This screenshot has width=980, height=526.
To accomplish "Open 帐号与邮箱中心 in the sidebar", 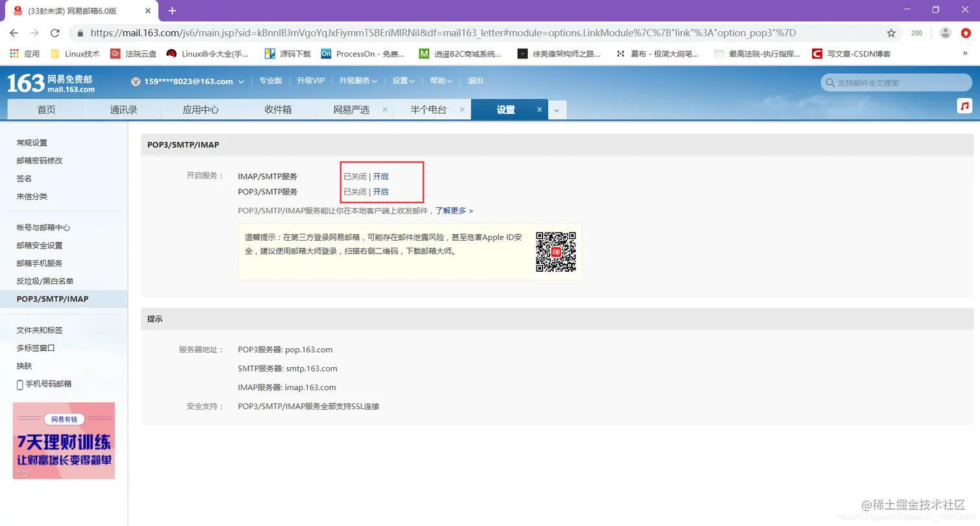I will point(43,228).
